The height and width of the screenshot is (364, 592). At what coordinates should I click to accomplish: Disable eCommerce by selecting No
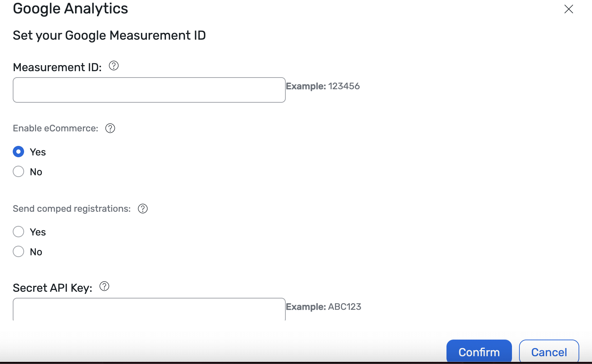[18, 171]
